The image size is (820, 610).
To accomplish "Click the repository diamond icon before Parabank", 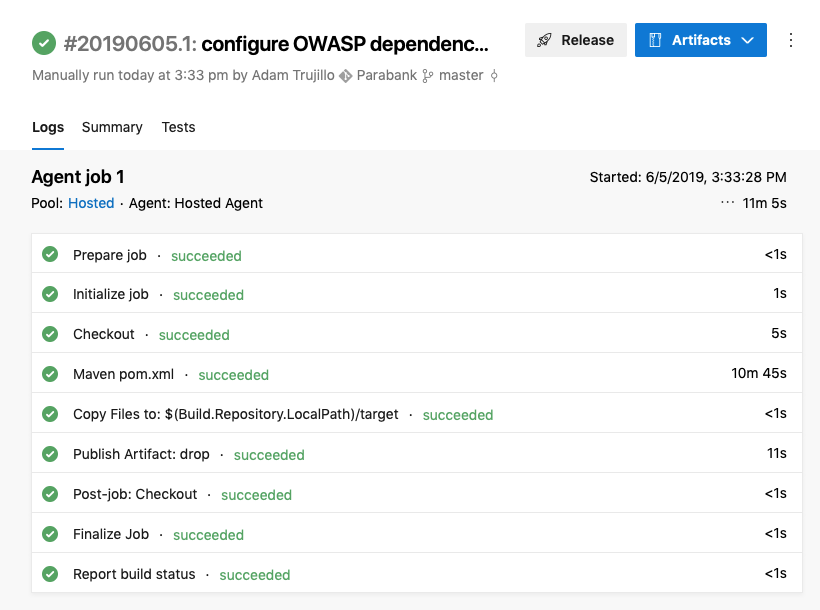I will [x=345, y=76].
